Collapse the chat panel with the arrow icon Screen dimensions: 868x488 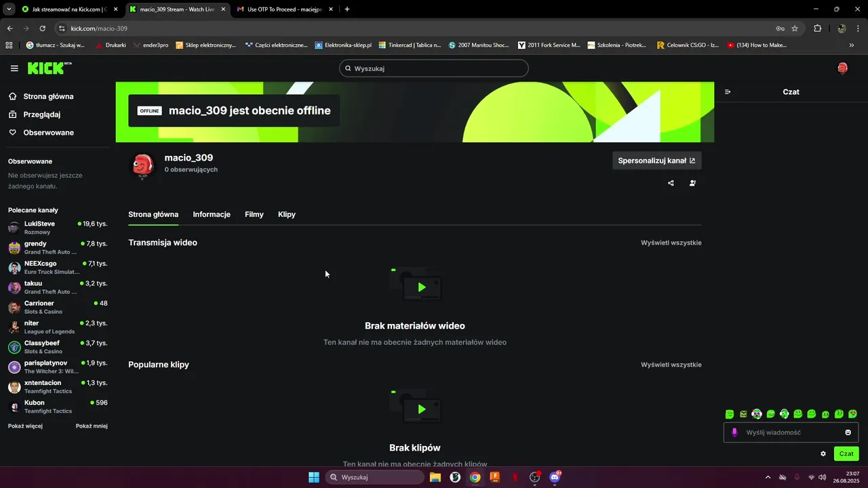(728, 91)
